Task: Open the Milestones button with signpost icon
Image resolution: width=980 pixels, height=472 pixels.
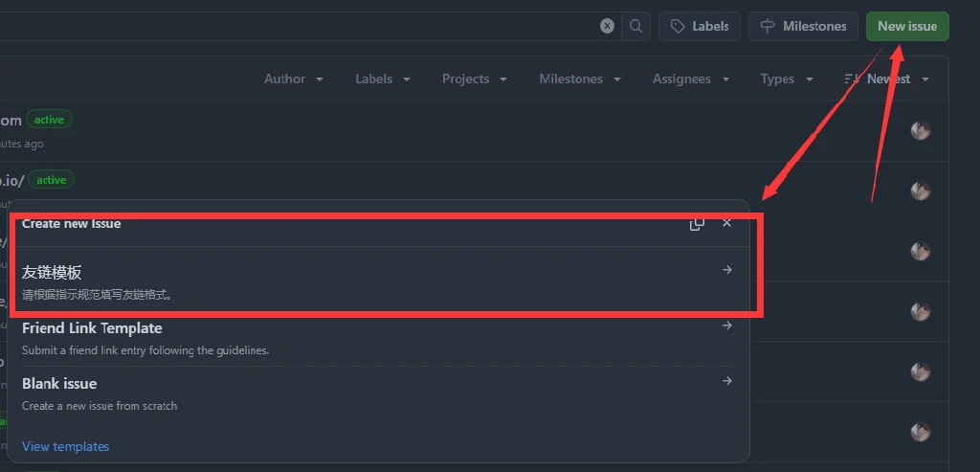Action: pos(803,26)
